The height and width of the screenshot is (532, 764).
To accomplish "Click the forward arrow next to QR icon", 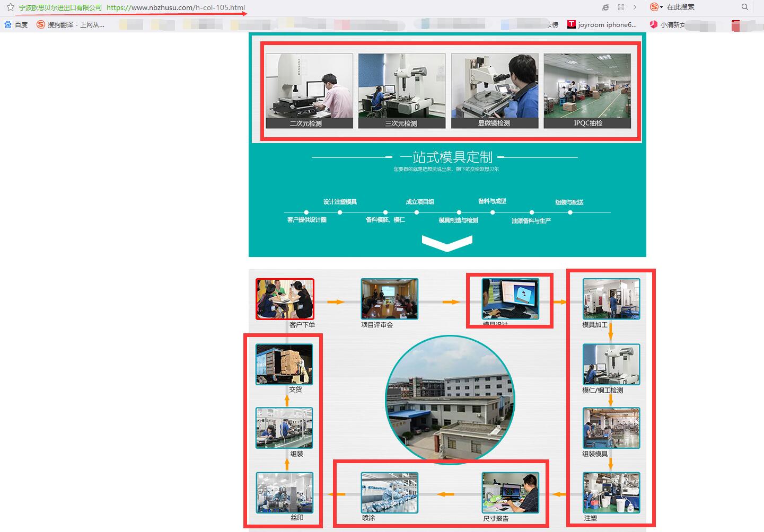I will click(635, 7).
